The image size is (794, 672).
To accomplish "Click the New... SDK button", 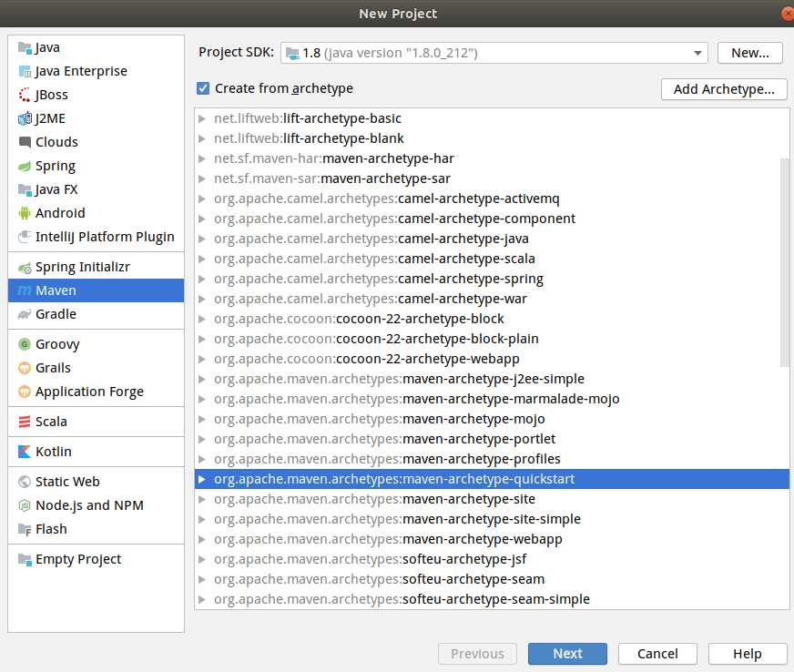I will (x=750, y=53).
